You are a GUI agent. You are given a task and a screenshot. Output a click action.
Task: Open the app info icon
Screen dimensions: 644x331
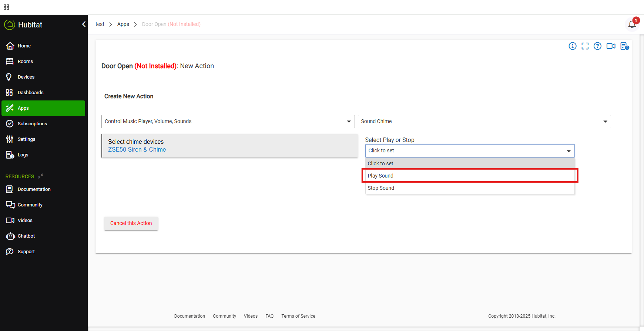click(x=573, y=46)
